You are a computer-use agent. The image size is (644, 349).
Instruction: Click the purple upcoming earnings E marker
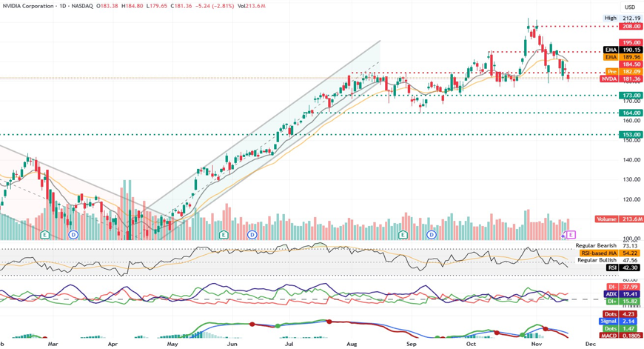tap(571, 235)
